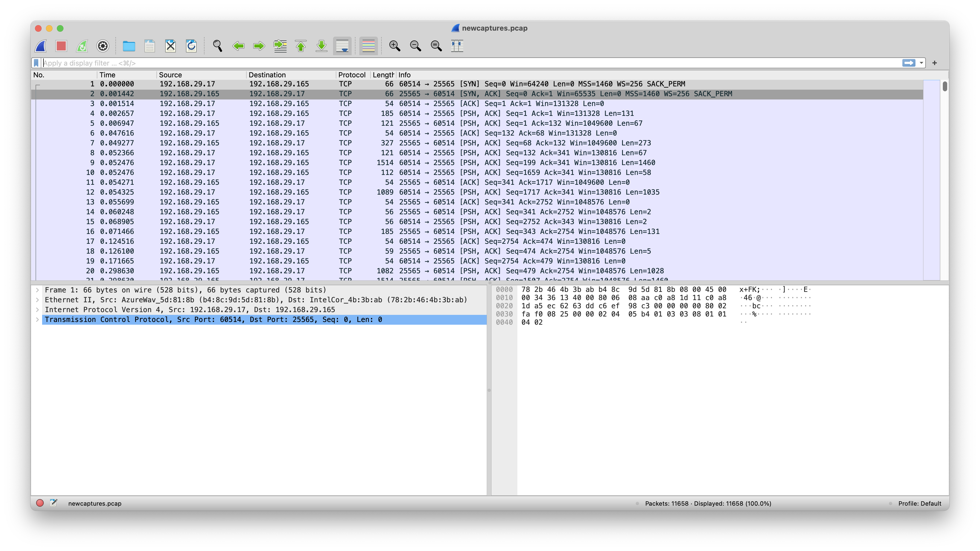Jump to last packet
980x551 pixels.
pyautogui.click(x=322, y=46)
